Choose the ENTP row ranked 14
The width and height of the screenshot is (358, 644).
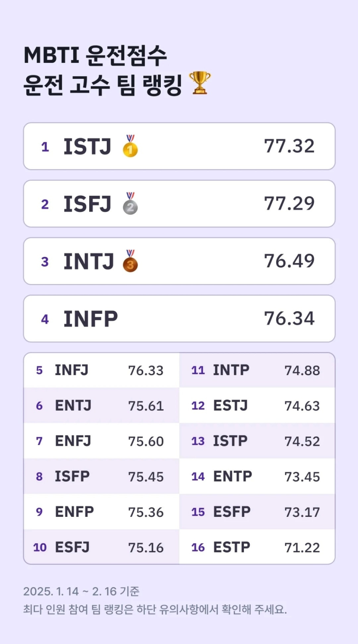click(257, 476)
